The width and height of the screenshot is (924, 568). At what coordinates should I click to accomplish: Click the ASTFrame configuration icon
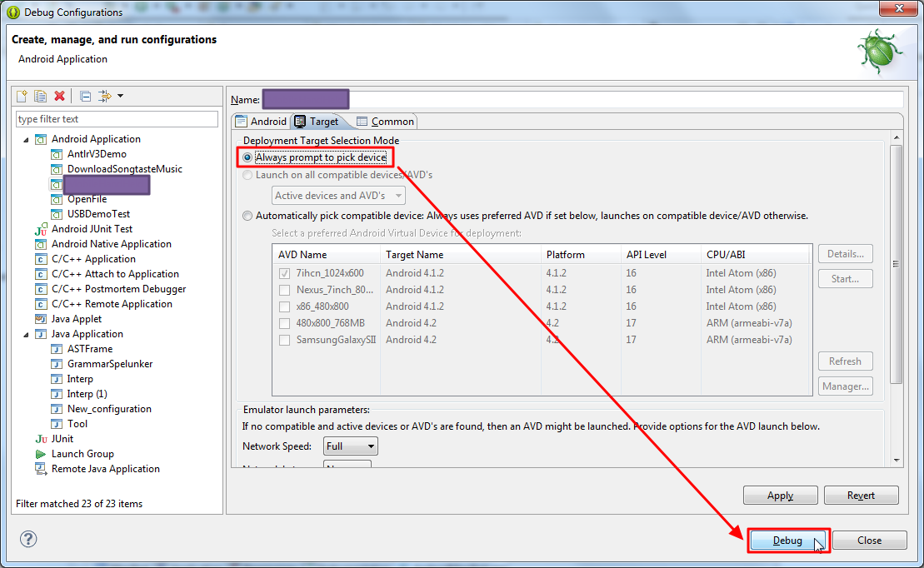(57, 349)
